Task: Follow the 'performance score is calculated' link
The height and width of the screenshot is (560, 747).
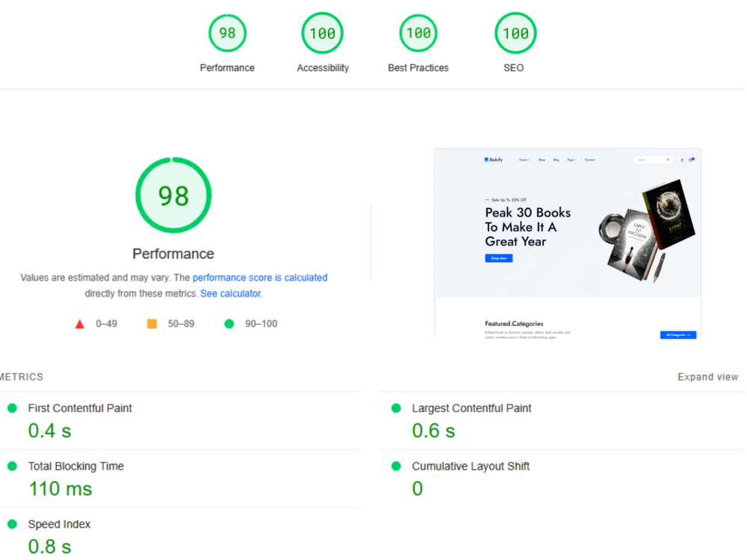Action: [260, 278]
